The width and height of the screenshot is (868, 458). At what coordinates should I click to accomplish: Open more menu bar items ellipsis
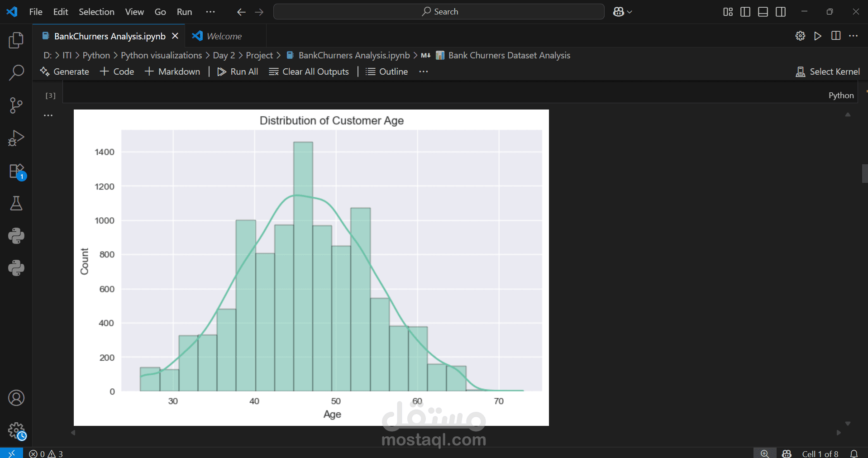click(x=210, y=12)
